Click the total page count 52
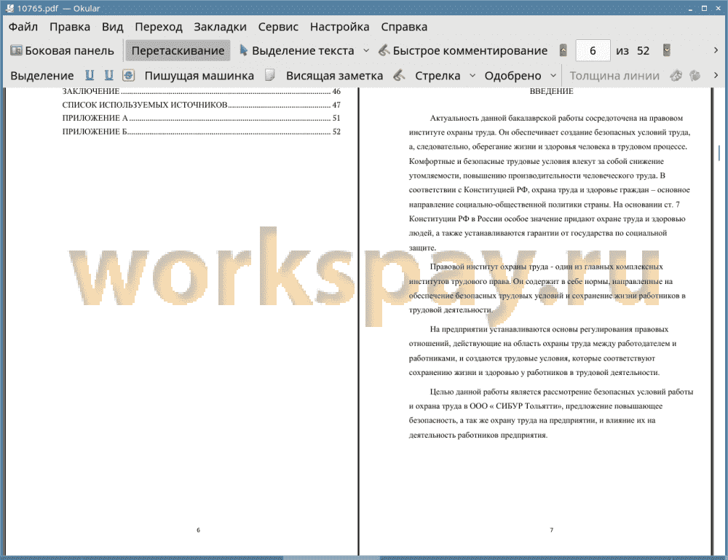The image size is (728, 560). coord(643,51)
